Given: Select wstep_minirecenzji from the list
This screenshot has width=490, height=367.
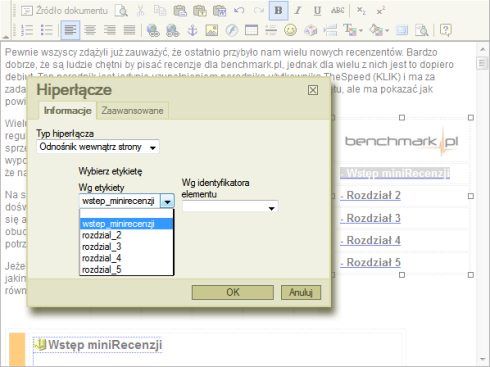Looking at the screenshot, I should click(127, 224).
